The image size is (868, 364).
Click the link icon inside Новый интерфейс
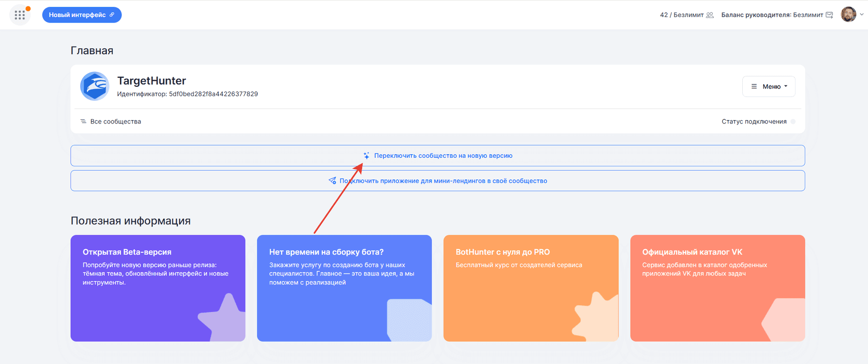(112, 15)
